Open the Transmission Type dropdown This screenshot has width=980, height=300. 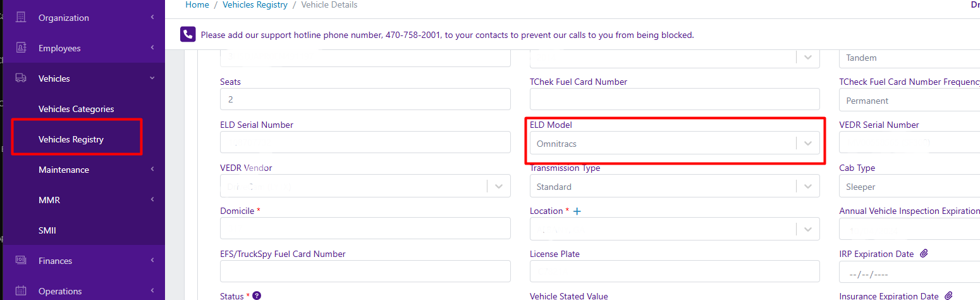point(675,187)
